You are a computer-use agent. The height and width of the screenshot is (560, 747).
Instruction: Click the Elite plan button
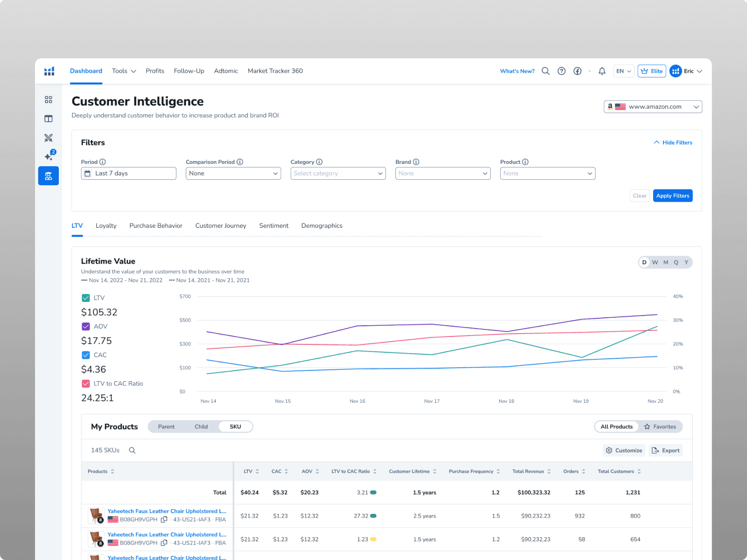[652, 71]
